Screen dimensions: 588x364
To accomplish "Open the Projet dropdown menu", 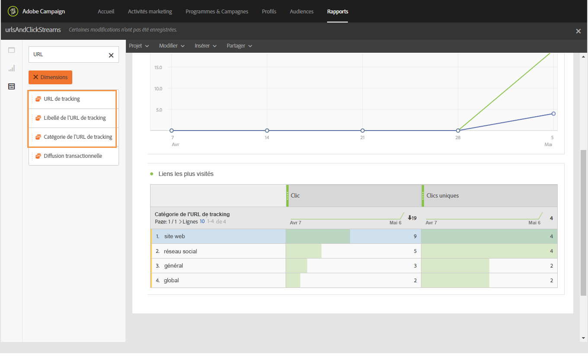I will 139,46.
